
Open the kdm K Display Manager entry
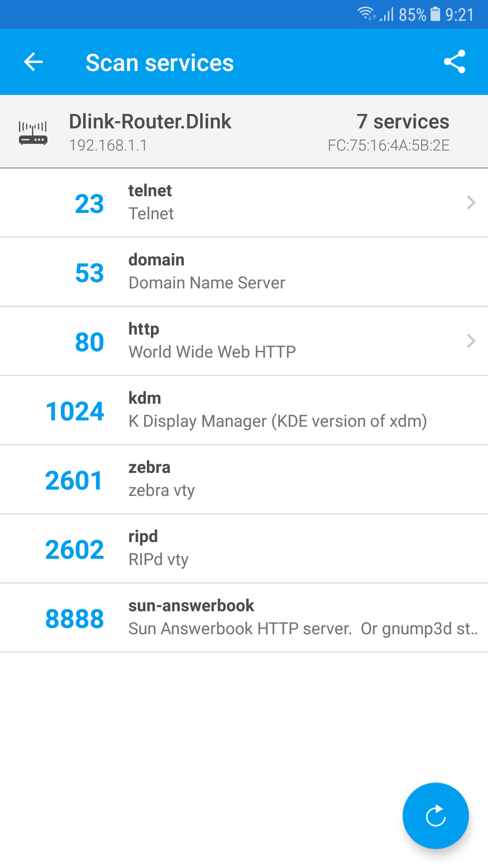click(244, 410)
